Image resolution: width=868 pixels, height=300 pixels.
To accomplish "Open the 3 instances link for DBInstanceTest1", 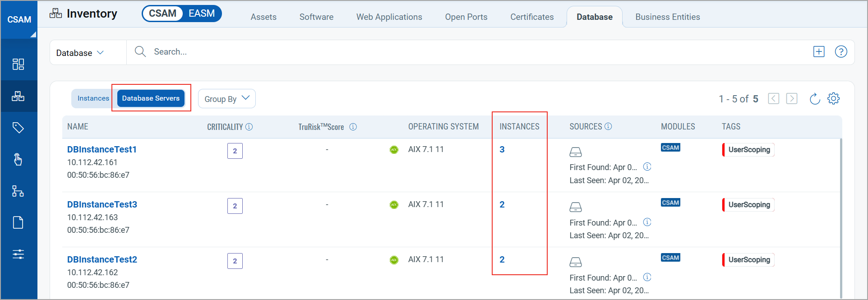I will pos(502,149).
